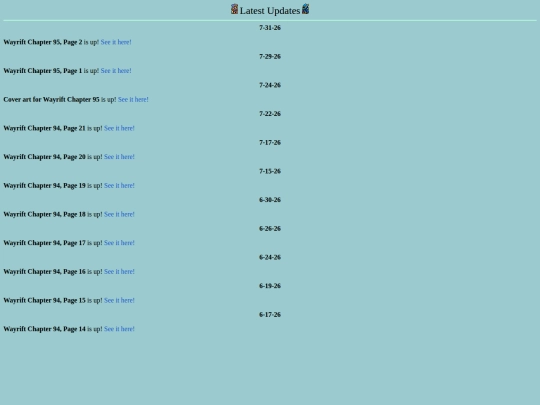
Task: Select the date 7-29-26
Action: (x=270, y=56)
